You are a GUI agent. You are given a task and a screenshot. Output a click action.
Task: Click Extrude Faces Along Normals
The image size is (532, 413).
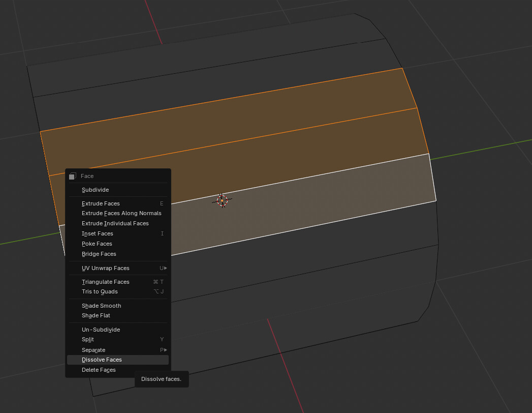pos(118,213)
